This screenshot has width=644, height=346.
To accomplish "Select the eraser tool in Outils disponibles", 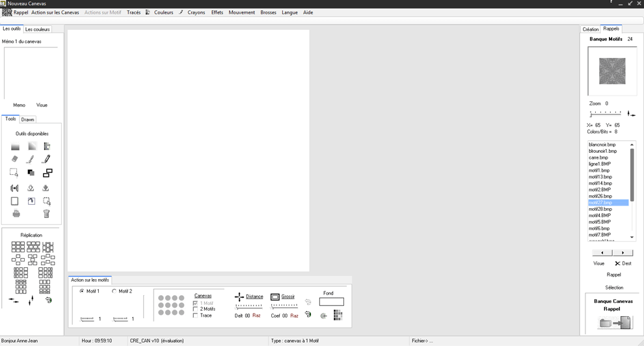I will pyautogui.click(x=15, y=159).
